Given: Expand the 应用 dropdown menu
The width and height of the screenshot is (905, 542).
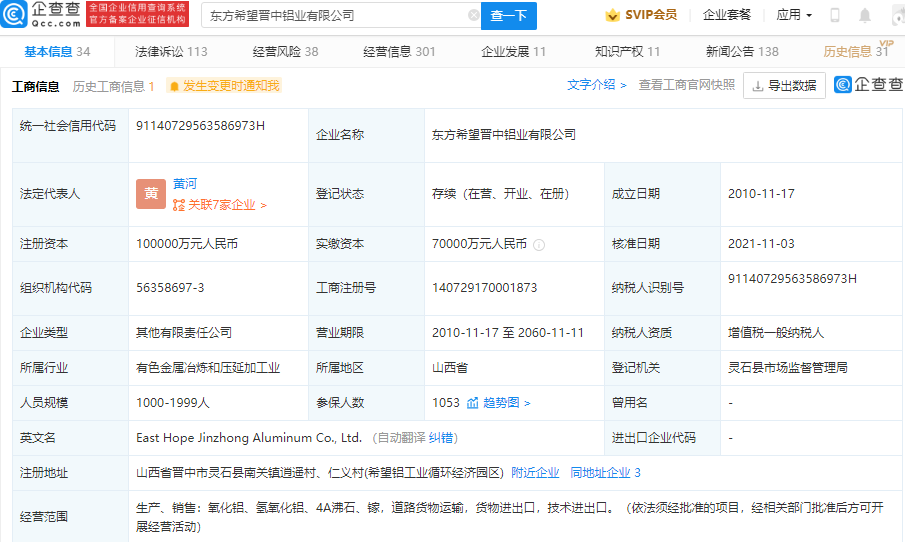Looking at the screenshot, I should pyautogui.click(x=794, y=15).
